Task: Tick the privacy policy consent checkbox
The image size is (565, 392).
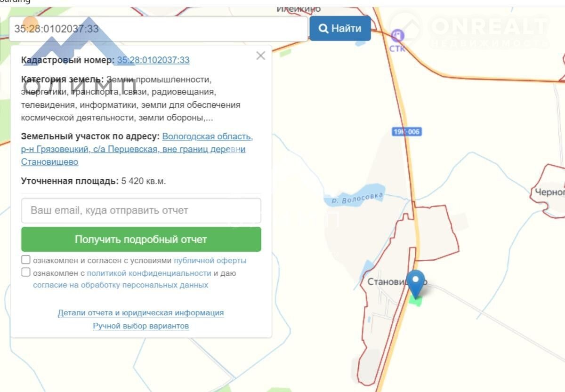Action: click(x=26, y=272)
